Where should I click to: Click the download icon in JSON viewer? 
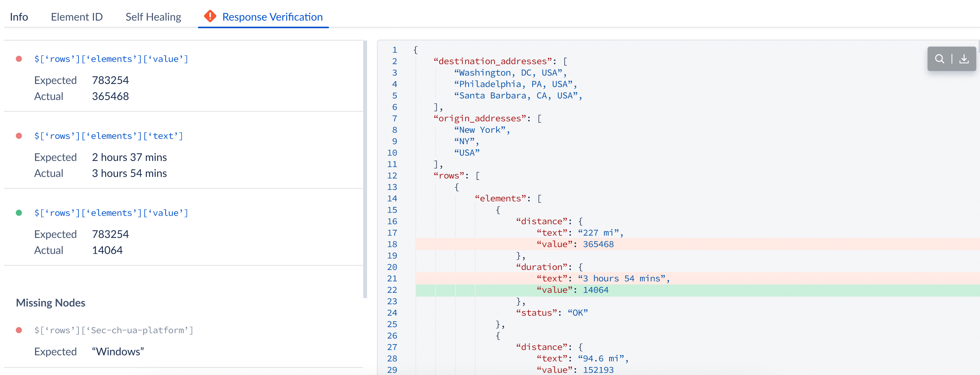[964, 59]
